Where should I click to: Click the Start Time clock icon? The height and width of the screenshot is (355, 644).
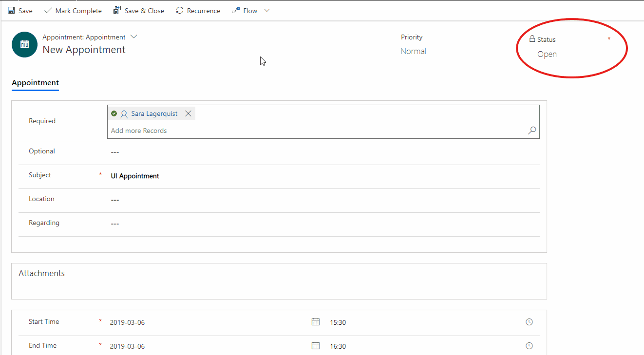[x=529, y=322]
